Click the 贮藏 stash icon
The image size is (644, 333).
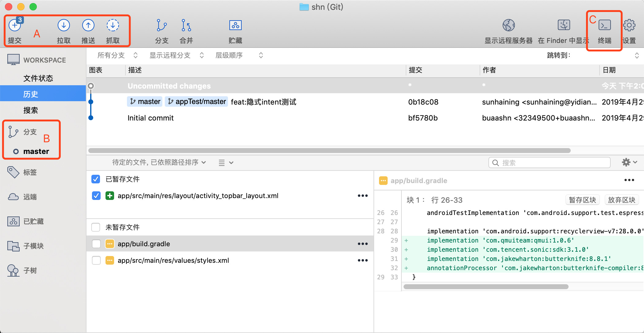tap(235, 25)
